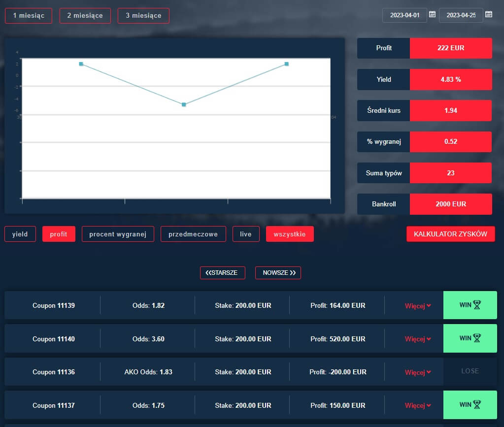Open the Kalkulator Zysków button
This screenshot has width=504, height=427.
tap(450, 234)
